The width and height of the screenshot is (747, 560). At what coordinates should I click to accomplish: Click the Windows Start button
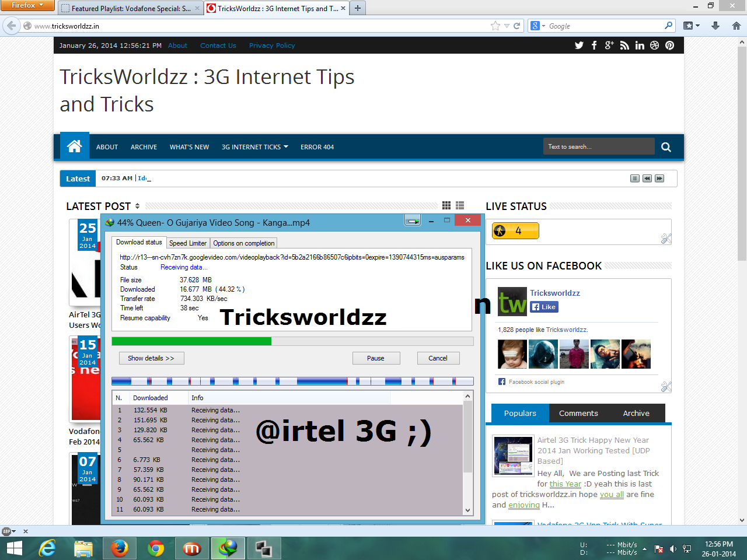pyautogui.click(x=14, y=548)
